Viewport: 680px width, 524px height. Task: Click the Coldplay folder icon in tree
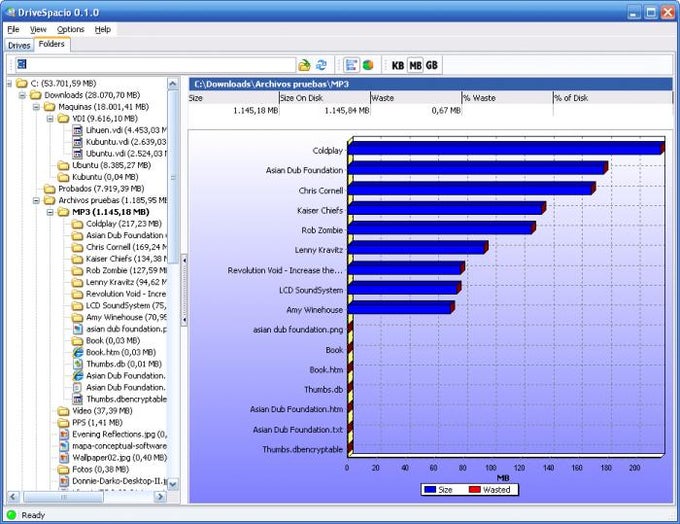pyautogui.click(x=78, y=224)
